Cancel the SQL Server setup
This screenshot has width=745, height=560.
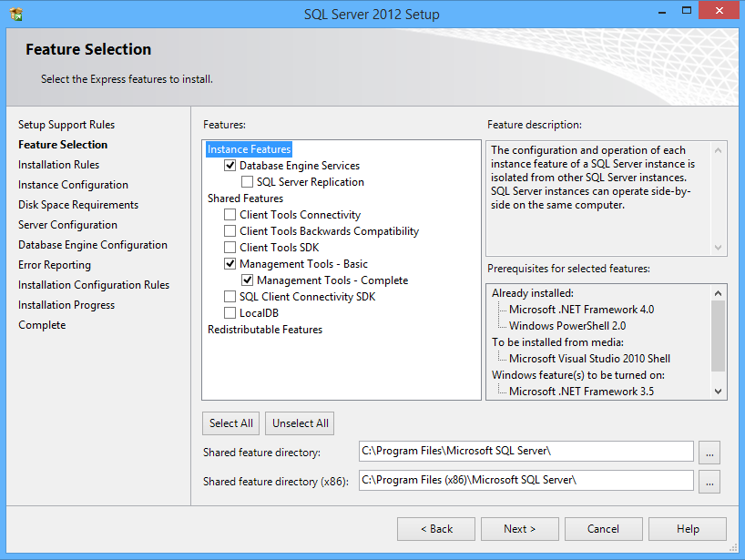pos(604,529)
